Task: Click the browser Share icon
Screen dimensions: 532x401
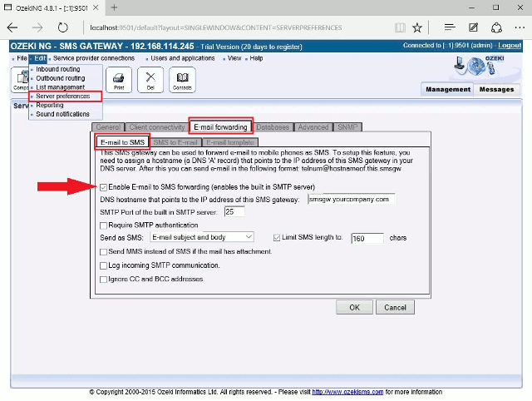Action: 496,27
